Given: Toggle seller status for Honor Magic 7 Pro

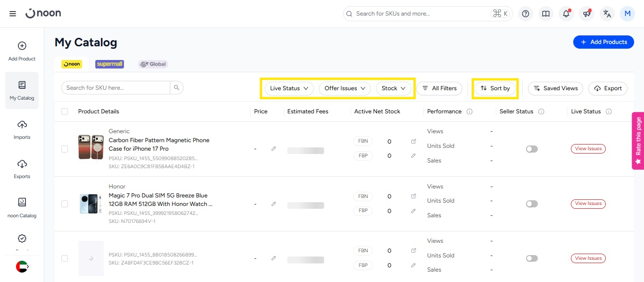Looking at the screenshot, I should (x=532, y=204).
